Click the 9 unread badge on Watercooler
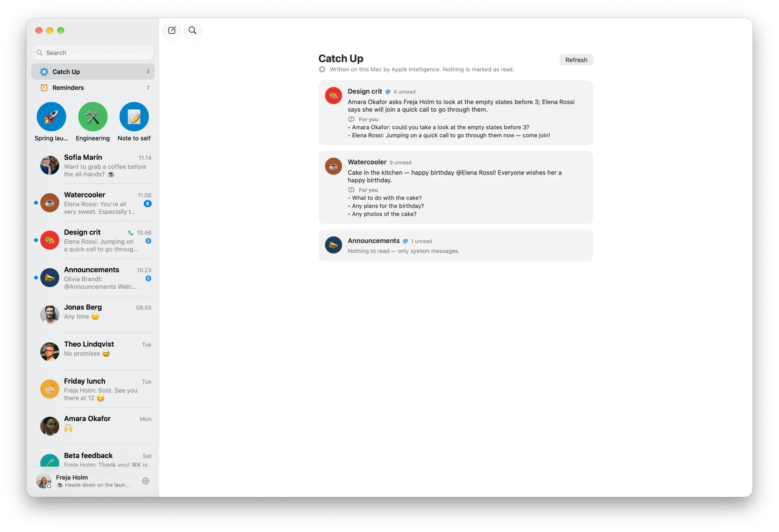Screen dimensions: 779x532 pos(148,204)
